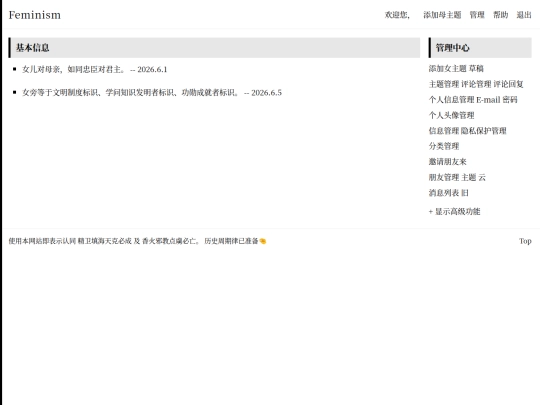Select the entry dated 2026.6.5
The height and width of the screenshot is (405, 540).
point(152,93)
